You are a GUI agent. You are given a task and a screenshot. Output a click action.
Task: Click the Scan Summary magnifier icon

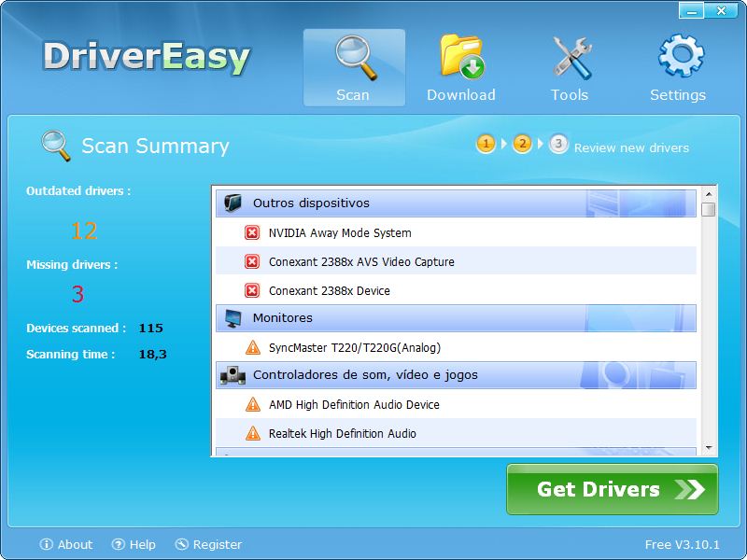[x=57, y=143]
